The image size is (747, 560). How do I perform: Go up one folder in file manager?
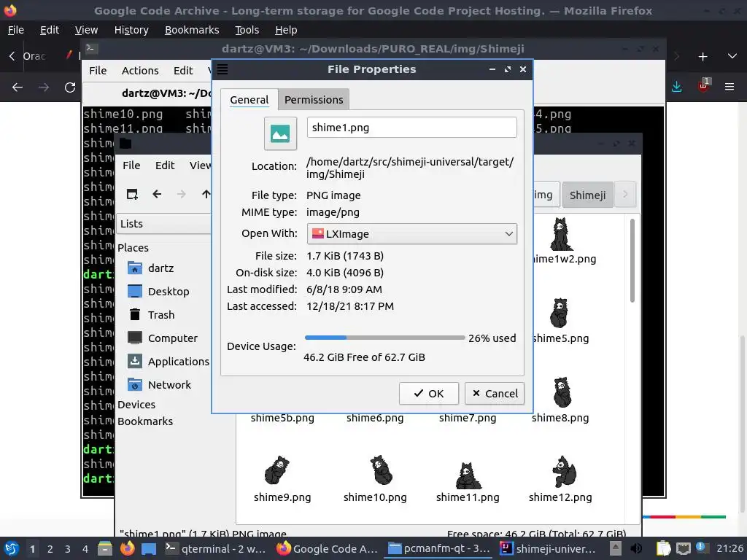(206, 194)
